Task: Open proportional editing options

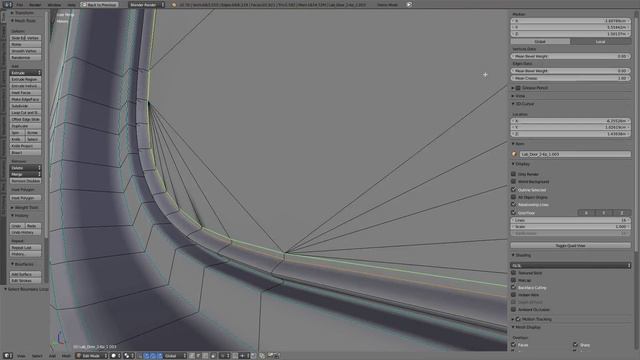Action: pyautogui.click(x=224, y=356)
